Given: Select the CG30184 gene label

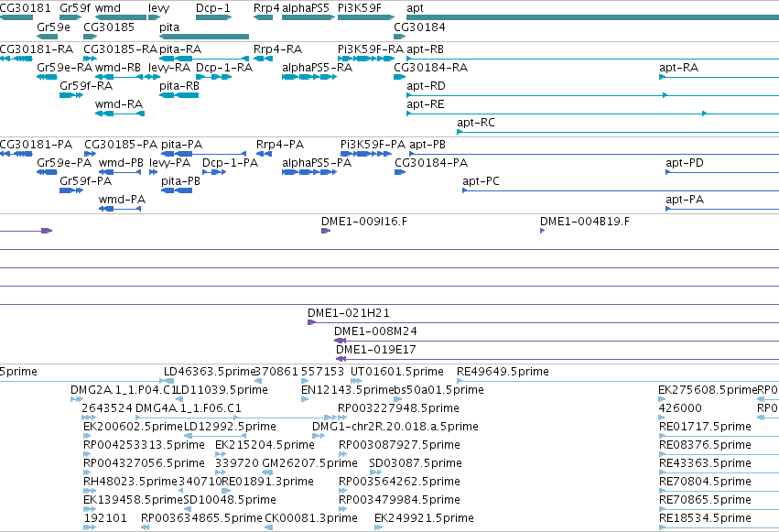Looking at the screenshot, I should (x=419, y=27).
